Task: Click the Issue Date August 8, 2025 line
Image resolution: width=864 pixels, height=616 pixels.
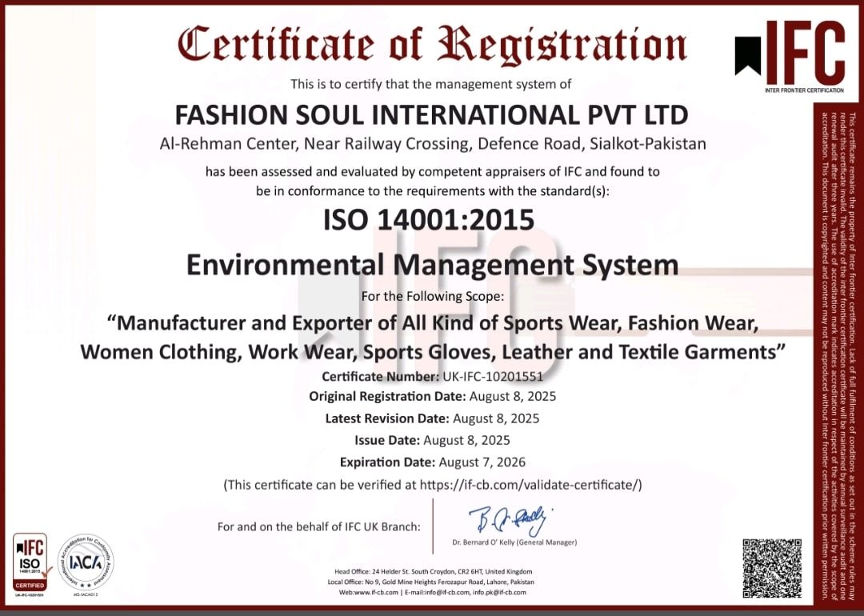Action: click(433, 441)
